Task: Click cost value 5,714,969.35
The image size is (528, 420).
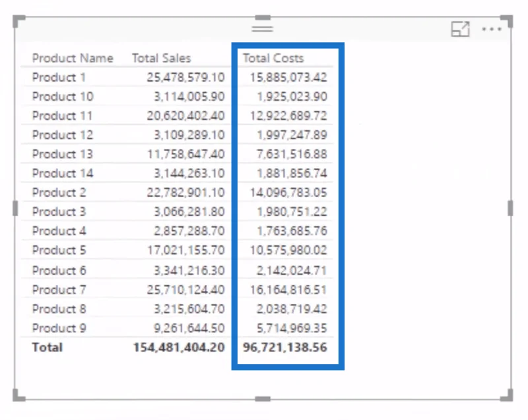Action: [x=292, y=328]
